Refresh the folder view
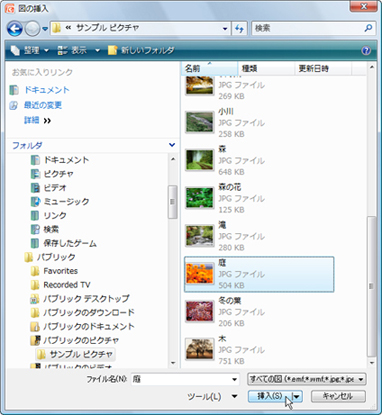This screenshot has width=382, height=415. 239,29
